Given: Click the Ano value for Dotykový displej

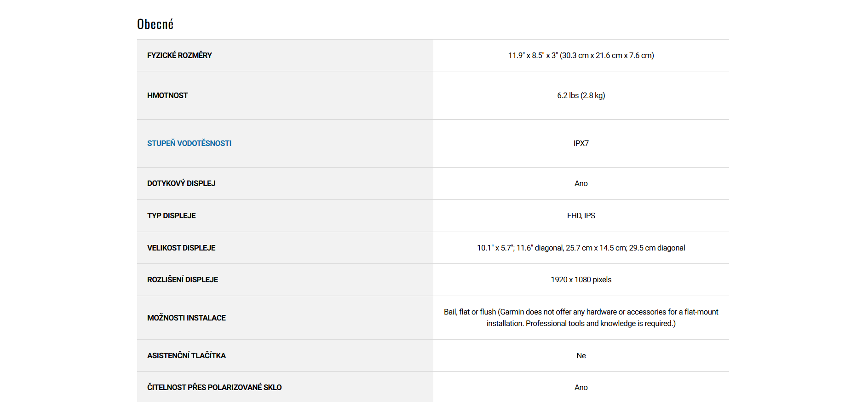Looking at the screenshot, I should [581, 183].
